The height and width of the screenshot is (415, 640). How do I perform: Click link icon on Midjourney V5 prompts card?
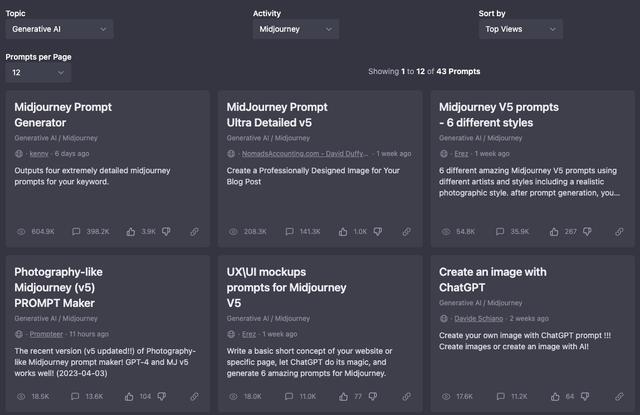tap(619, 232)
